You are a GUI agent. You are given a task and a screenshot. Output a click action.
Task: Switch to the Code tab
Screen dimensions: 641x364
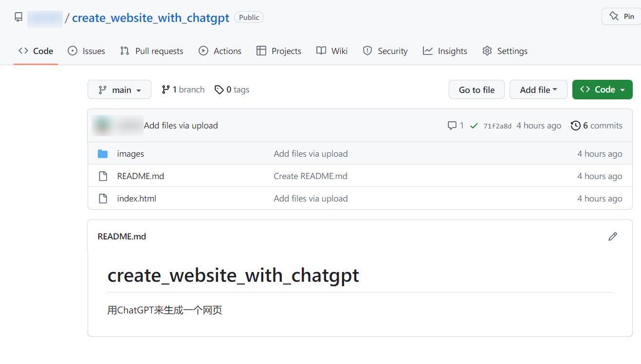pos(36,51)
